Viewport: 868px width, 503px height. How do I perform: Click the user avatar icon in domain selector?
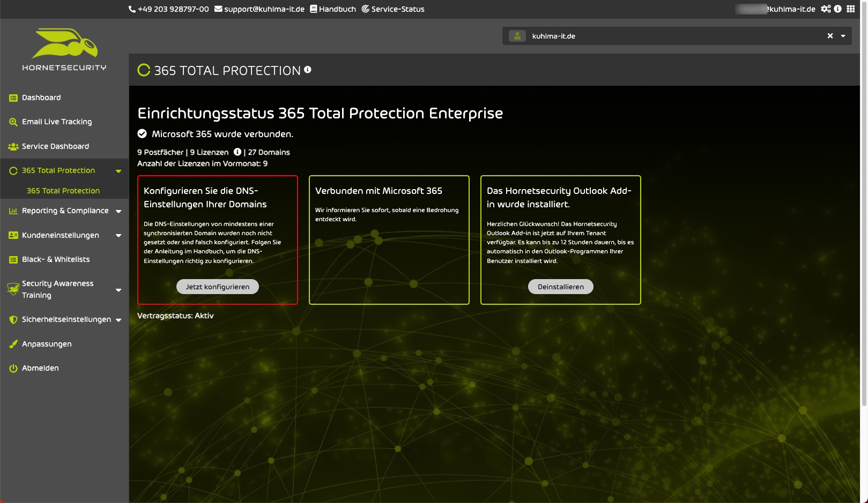point(517,36)
